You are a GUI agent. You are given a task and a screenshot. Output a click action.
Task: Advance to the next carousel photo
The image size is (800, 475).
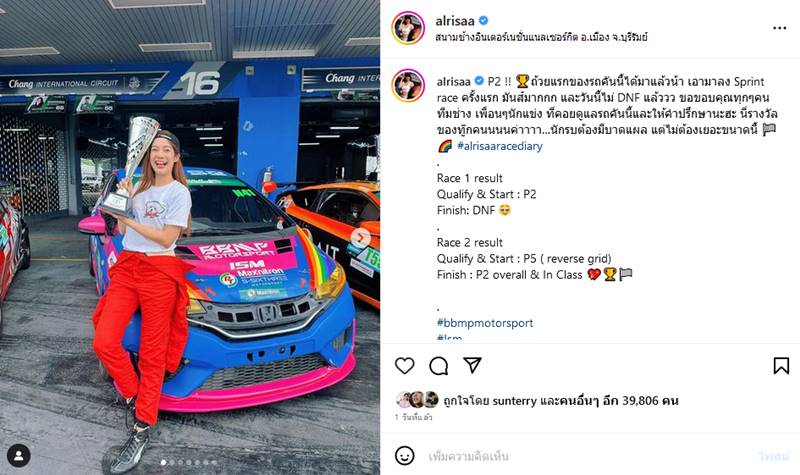pyautogui.click(x=362, y=237)
